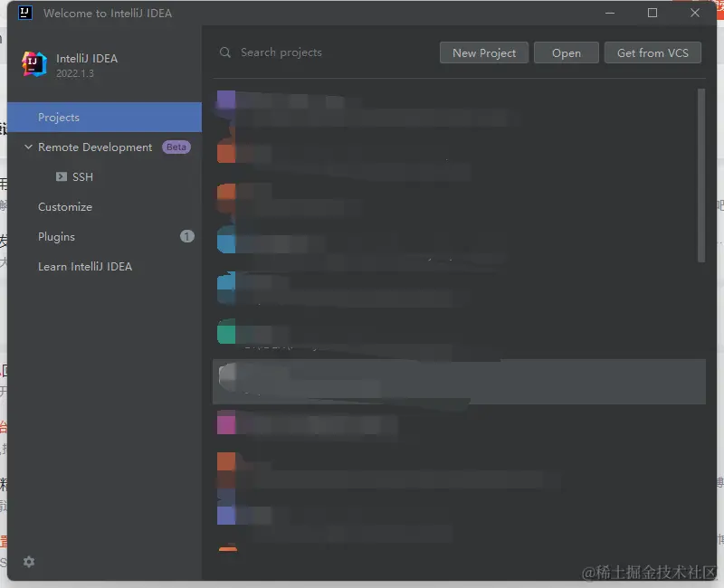Image resolution: width=724 pixels, height=588 pixels.
Task: Open Learn IntelliJ IDEA tab
Action: point(85,267)
